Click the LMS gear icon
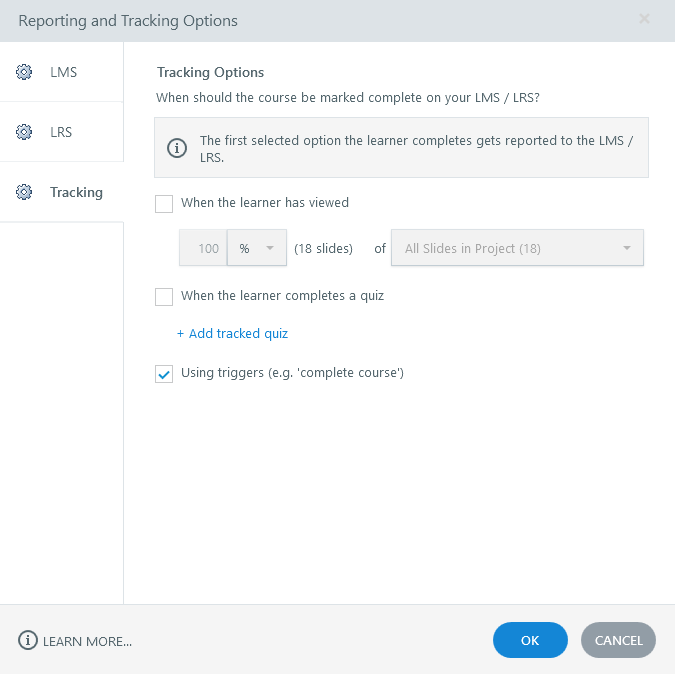 tap(24, 72)
